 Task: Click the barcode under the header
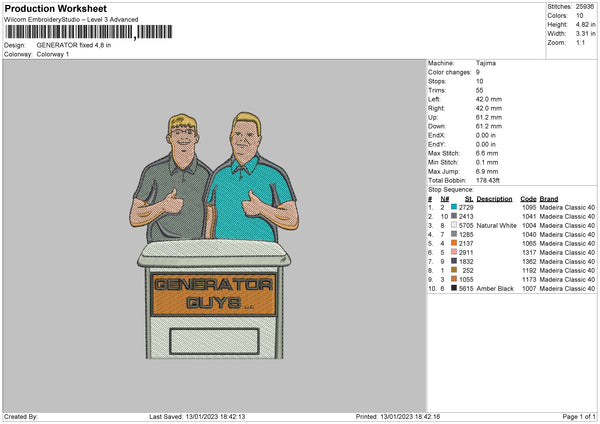pyautogui.click(x=88, y=32)
